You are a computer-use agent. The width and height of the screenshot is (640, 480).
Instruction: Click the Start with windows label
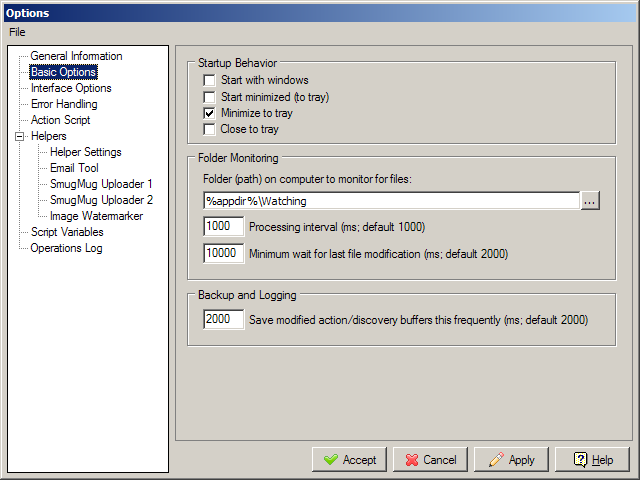(264, 80)
